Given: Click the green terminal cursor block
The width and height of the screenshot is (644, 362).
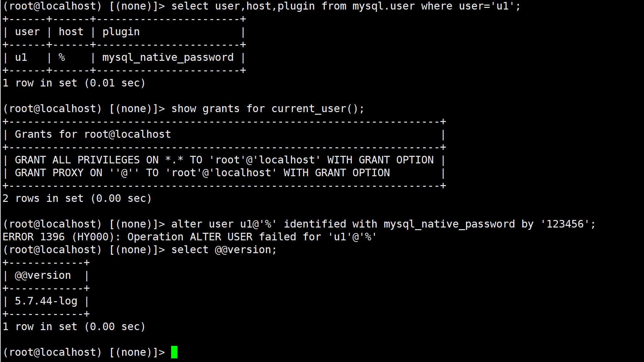Looking at the screenshot, I should click(174, 352).
